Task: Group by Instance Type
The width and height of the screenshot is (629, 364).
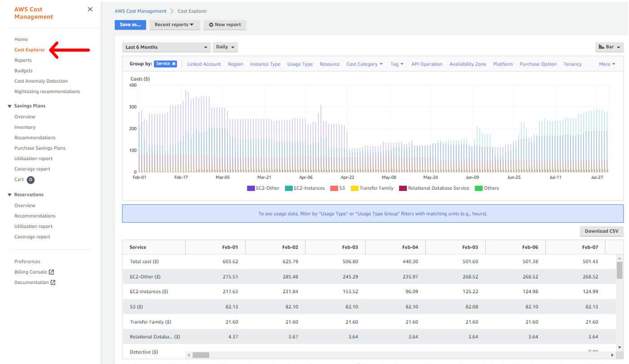Action: click(x=265, y=64)
